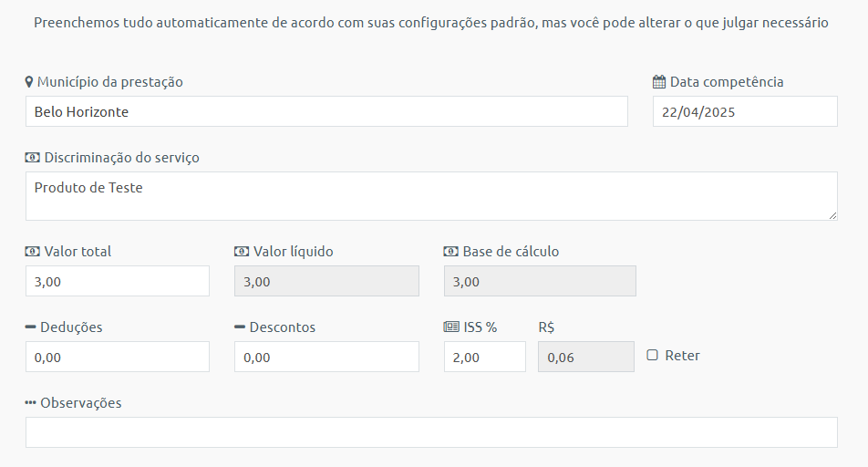
Task: Click the minus icon beside Descontos
Action: click(240, 327)
